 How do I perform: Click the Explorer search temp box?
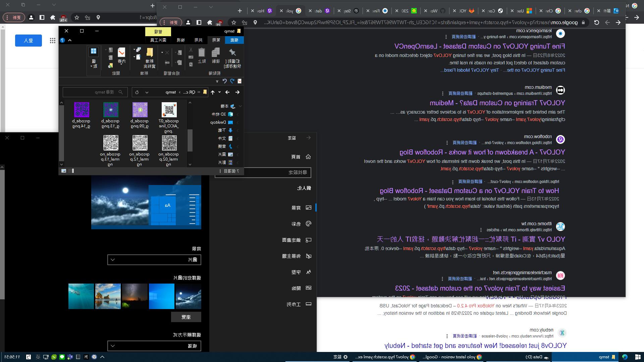tap(95, 92)
